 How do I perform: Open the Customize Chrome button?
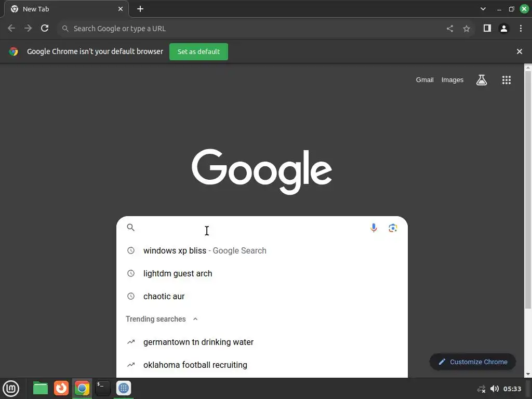click(x=473, y=362)
